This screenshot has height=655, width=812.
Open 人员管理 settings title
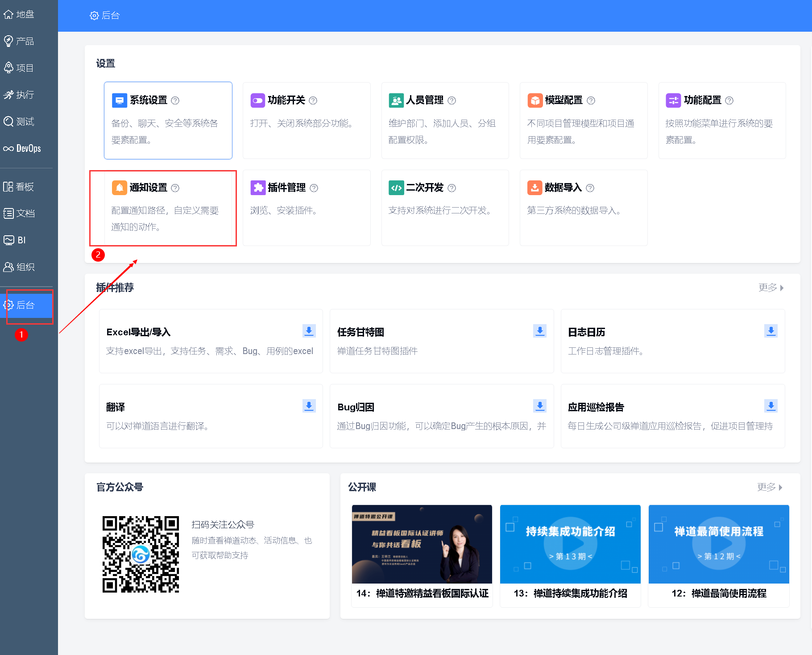425,100
